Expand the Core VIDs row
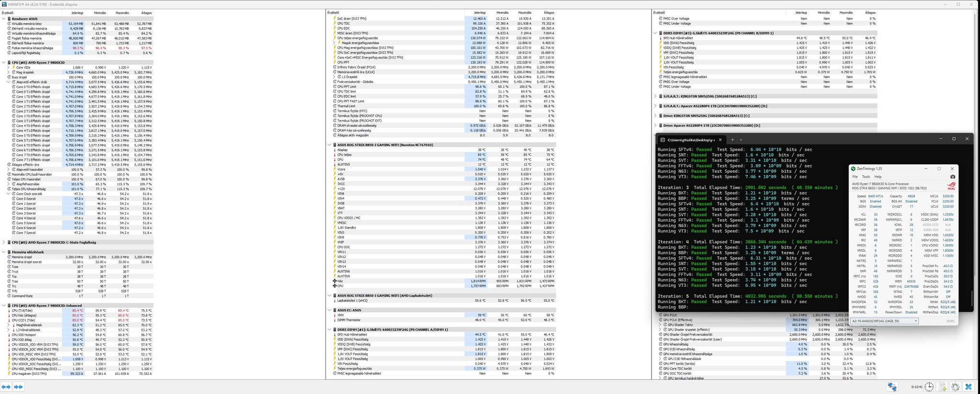The width and height of the screenshot is (980, 394). pos(8,68)
